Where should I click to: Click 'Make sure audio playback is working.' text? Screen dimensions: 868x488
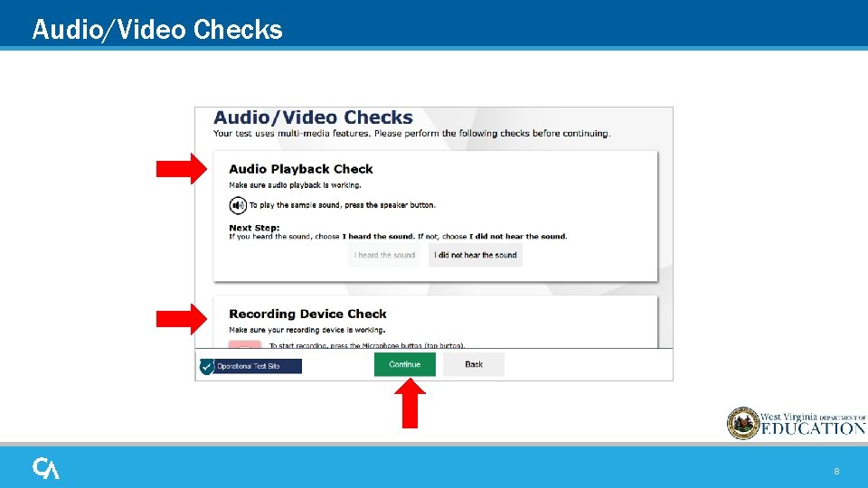295,185
